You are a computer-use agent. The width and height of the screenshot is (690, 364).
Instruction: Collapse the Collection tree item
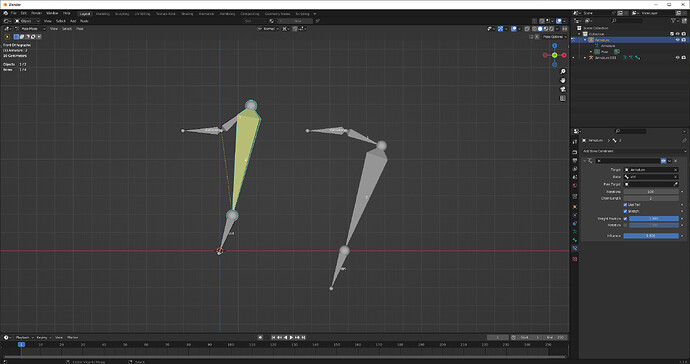[580, 34]
